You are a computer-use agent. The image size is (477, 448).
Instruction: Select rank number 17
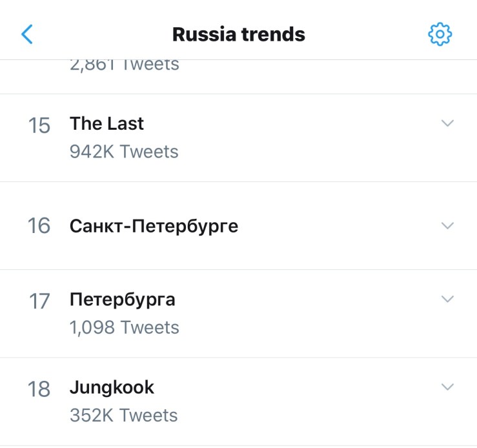pyautogui.click(x=39, y=301)
